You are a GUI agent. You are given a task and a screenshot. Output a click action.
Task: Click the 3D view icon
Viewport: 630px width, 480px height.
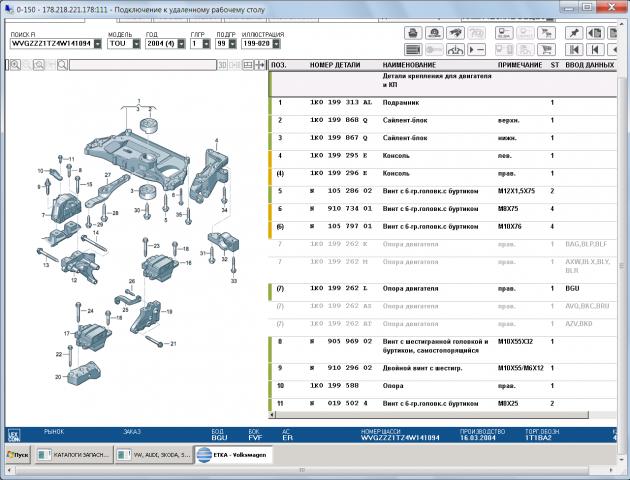pyautogui.click(x=222, y=65)
